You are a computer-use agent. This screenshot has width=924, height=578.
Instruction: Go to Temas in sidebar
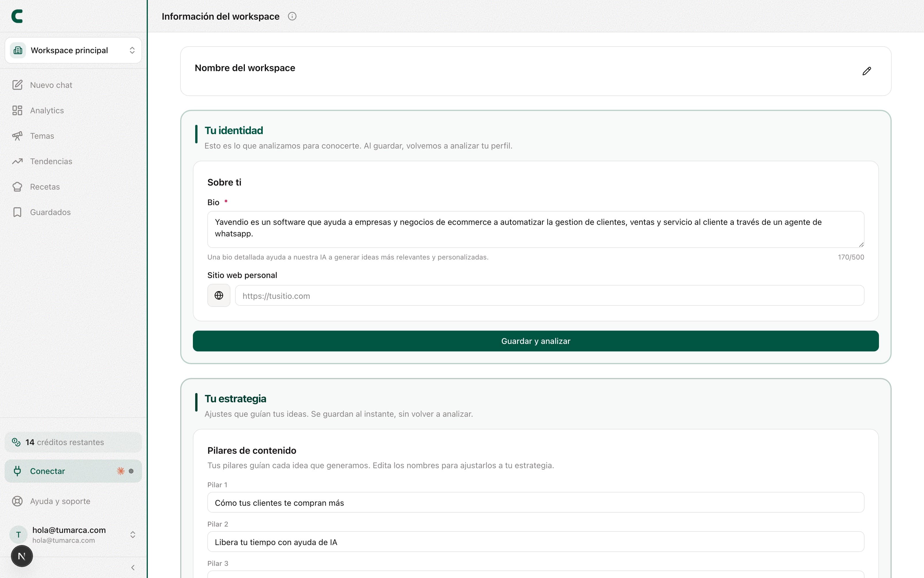pos(73,136)
